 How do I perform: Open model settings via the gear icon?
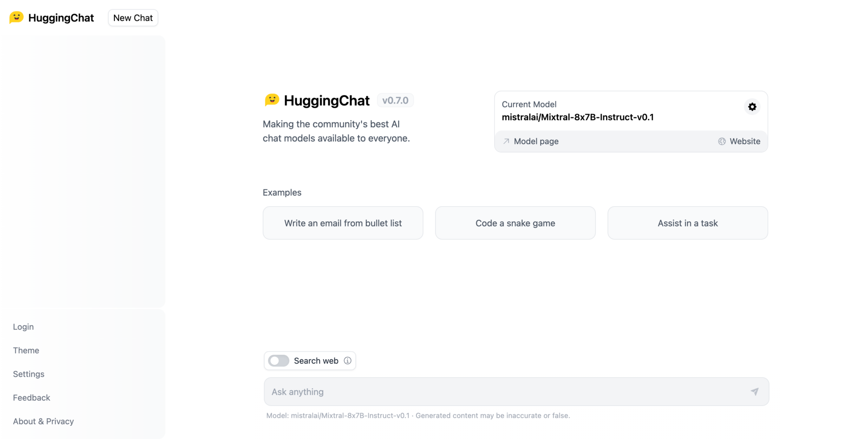752,107
